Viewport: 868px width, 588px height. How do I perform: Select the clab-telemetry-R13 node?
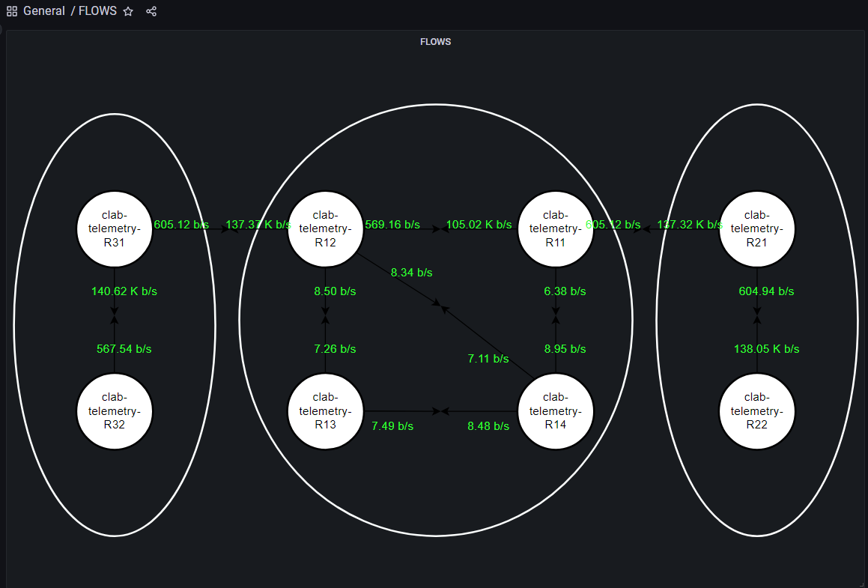325,410
